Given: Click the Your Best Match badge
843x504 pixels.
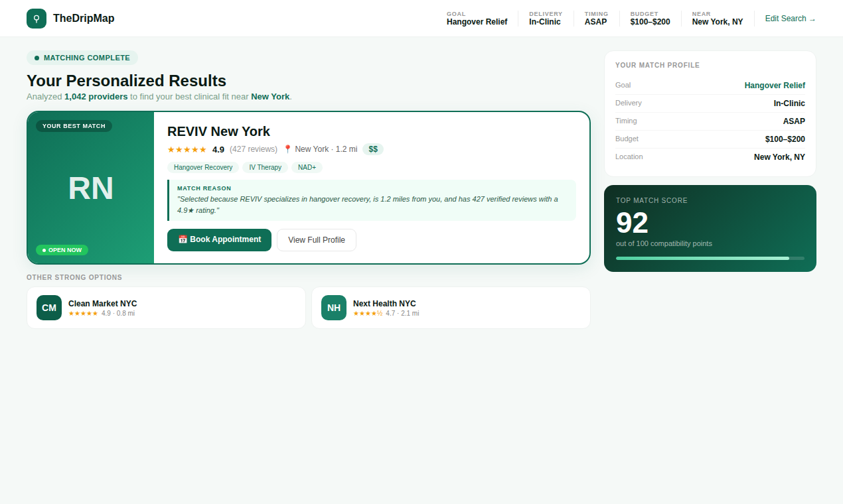Looking at the screenshot, I should pos(74,126).
